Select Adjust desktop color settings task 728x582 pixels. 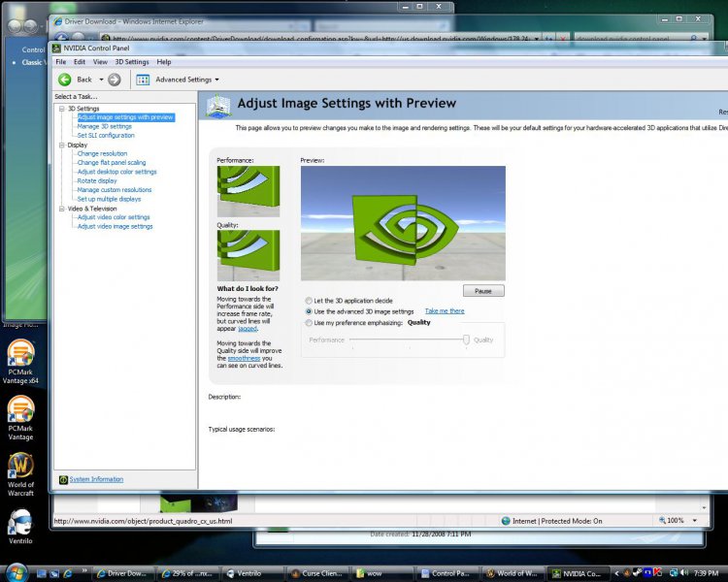(x=117, y=172)
